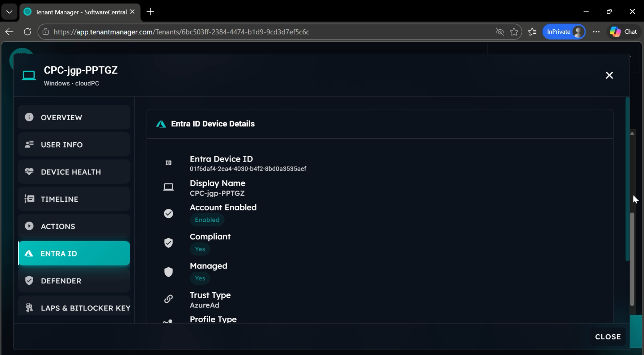Select Timeline in the sidebar
Screen dimensions: 644x355
click(74, 199)
